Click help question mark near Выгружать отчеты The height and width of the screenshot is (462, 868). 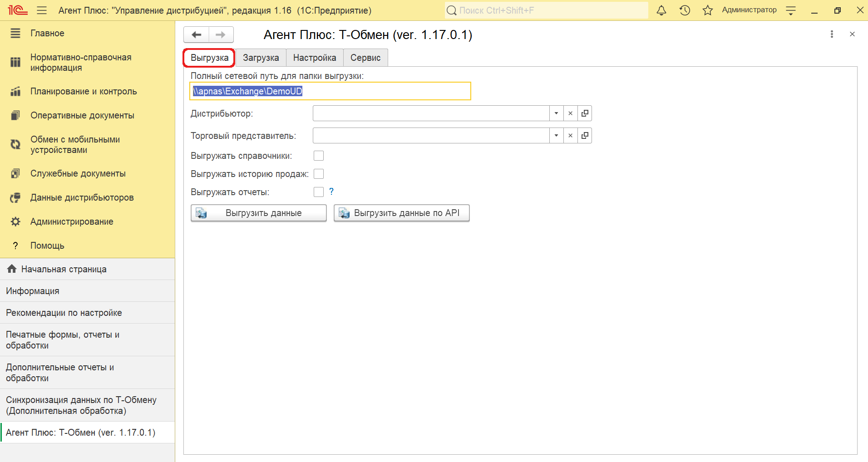click(331, 192)
